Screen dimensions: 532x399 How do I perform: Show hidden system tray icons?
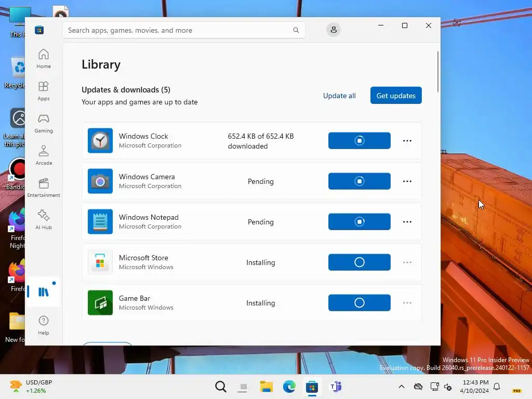(402, 387)
